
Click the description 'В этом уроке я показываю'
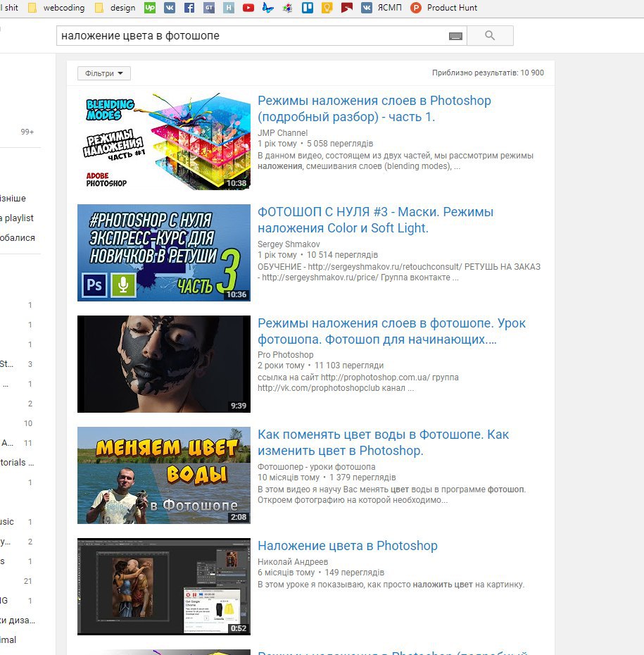pyautogui.click(x=391, y=585)
